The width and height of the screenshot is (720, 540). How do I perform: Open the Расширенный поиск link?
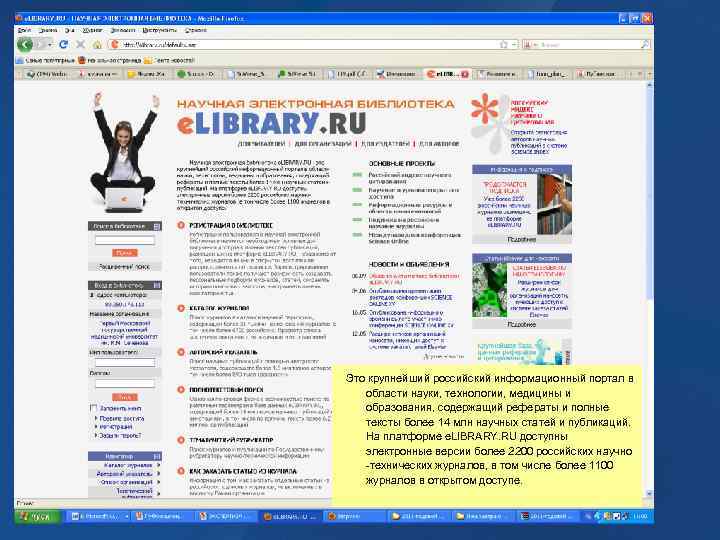pos(124,266)
